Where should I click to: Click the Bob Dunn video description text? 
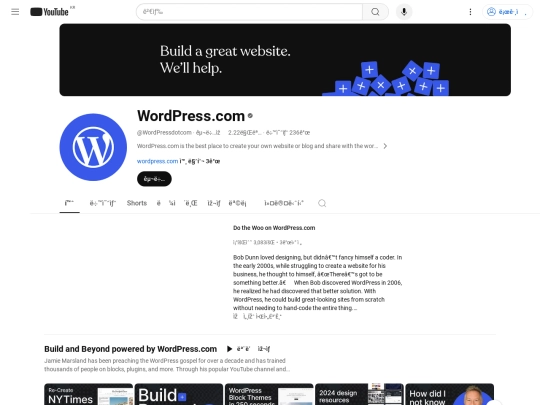tap(318, 283)
